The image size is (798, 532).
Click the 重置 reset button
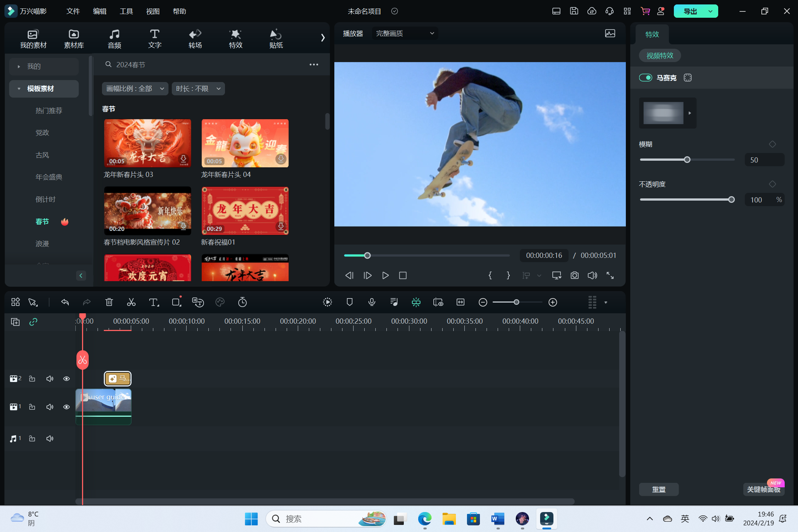pyautogui.click(x=658, y=490)
